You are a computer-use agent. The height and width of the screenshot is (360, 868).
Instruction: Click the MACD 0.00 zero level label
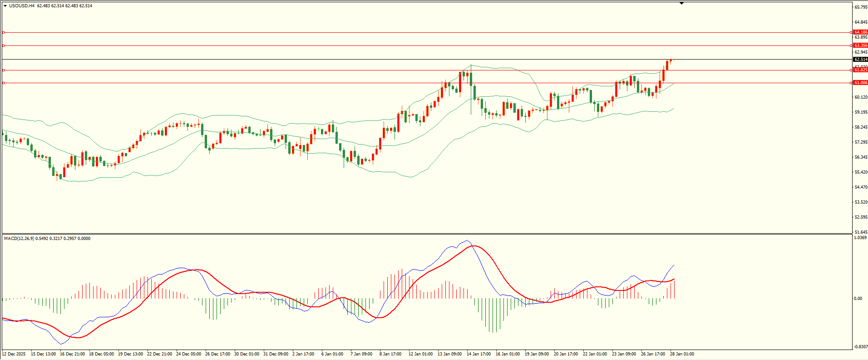point(858,299)
